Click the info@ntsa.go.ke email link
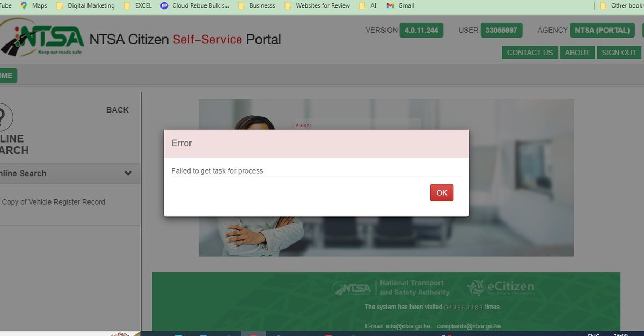This screenshot has width=644, height=336. (408, 326)
